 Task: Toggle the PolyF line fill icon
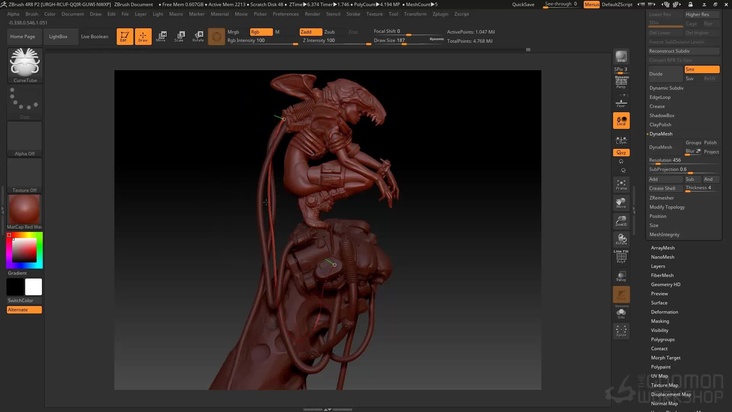621,257
